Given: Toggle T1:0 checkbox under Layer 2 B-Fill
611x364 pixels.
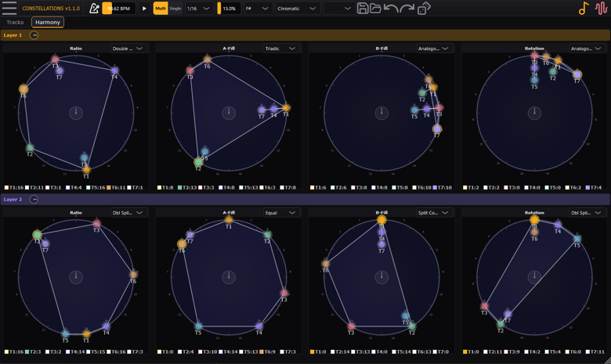Looking at the screenshot, I should (312, 352).
